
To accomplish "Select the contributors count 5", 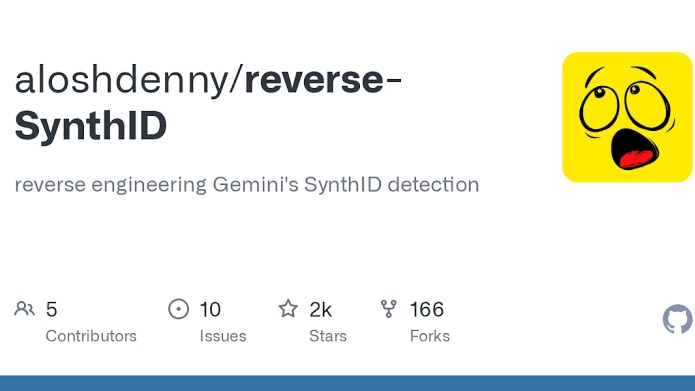I will pyautogui.click(x=51, y=309).
